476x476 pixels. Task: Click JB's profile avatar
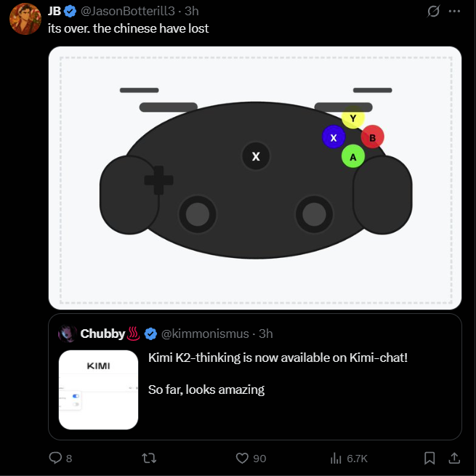click(25, 18)
